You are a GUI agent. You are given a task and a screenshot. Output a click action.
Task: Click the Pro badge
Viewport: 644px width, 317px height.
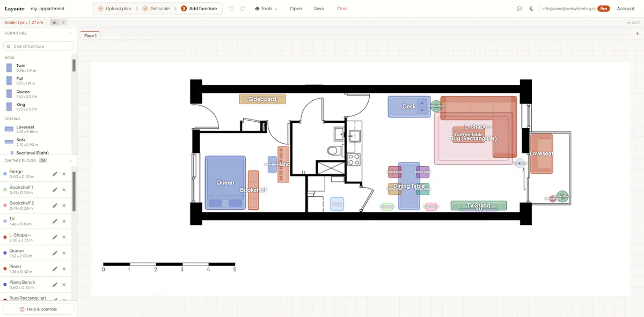pos(604,9)
